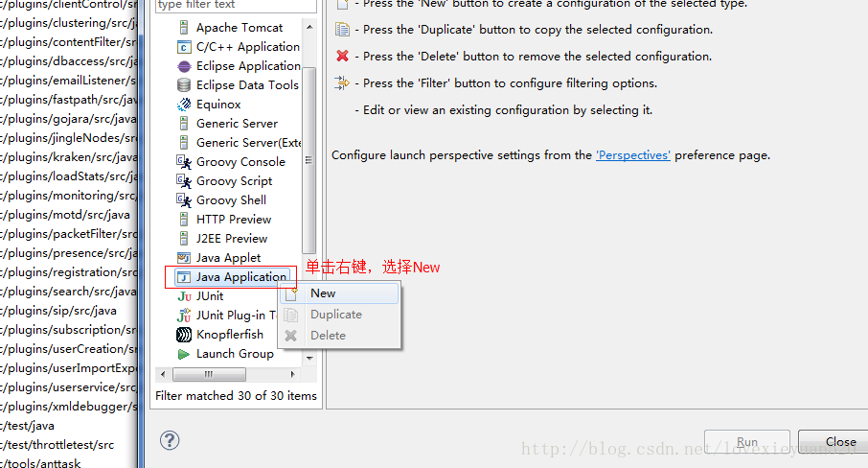Image resolution: width=868 pixels, height=468 pixels.
Task: Select HTTP Preview entry
Action: pos(234,220)
